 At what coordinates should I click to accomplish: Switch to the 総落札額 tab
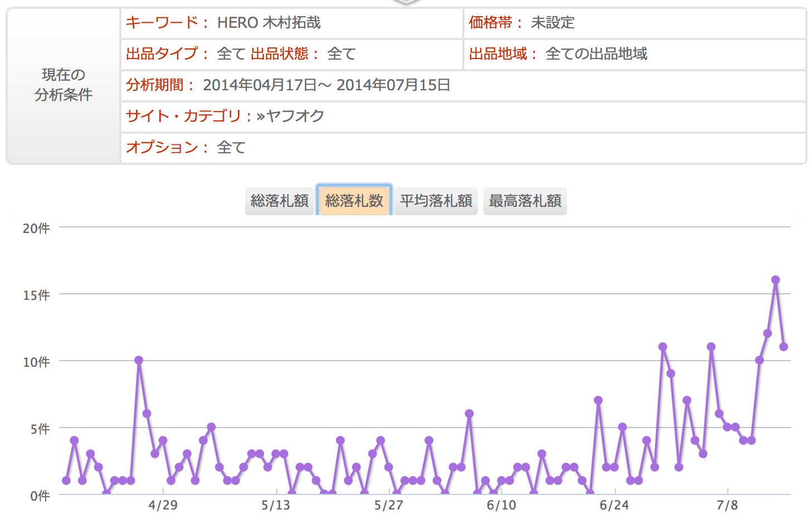tap(279, 201)
